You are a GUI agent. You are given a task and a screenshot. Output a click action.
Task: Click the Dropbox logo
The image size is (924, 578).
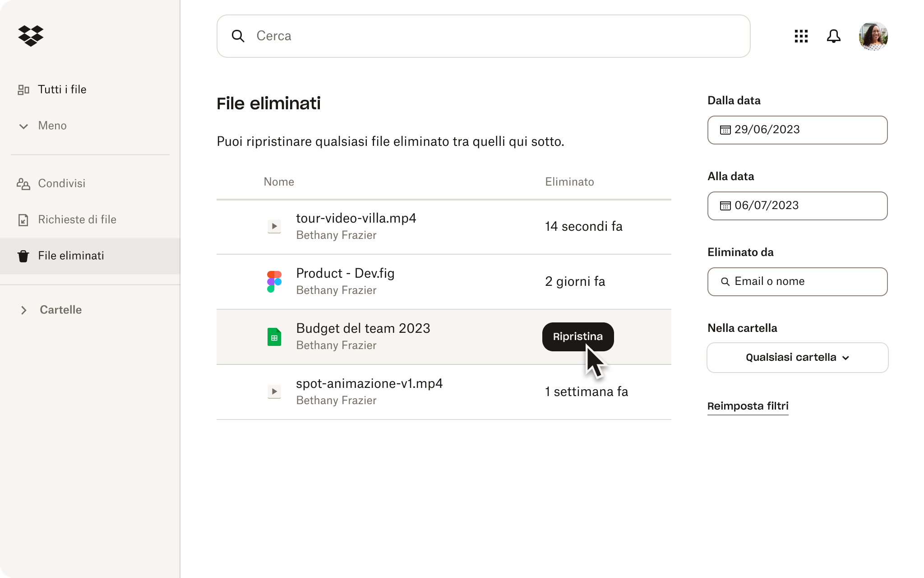click(x=31, y=36)
